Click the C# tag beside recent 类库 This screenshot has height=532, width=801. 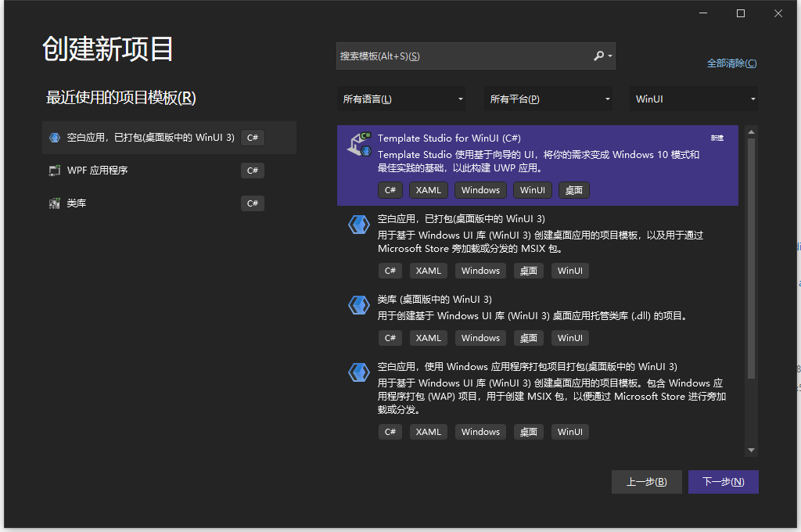(253, 203)
